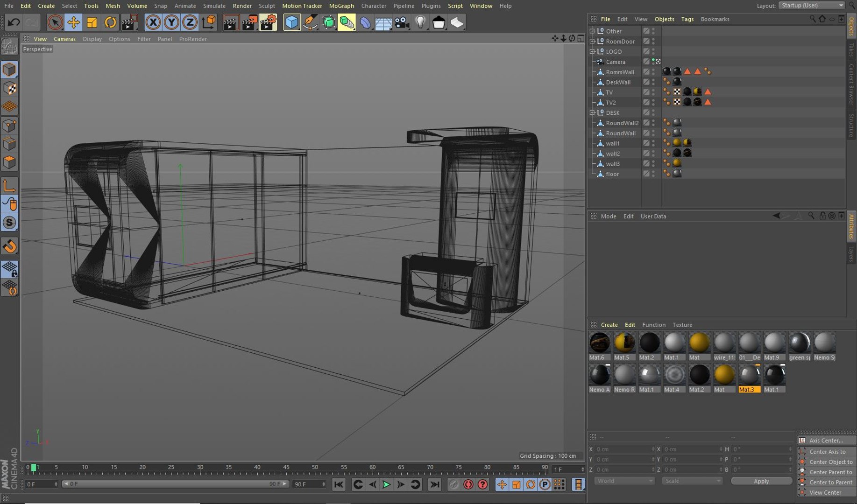Toggle the Y axis lock
The height and width of the screenshot is (504, 857).
[171, 22]
